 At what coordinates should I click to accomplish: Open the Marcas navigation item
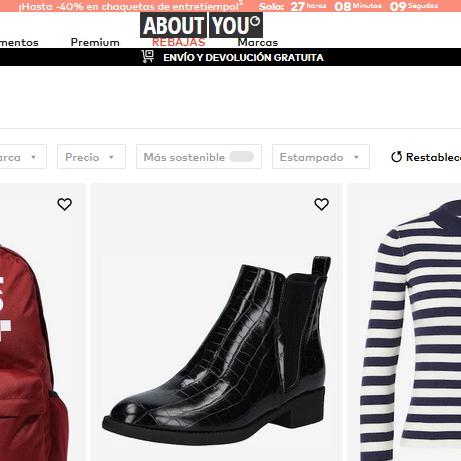pyautogui.click(x=258, y=43)
